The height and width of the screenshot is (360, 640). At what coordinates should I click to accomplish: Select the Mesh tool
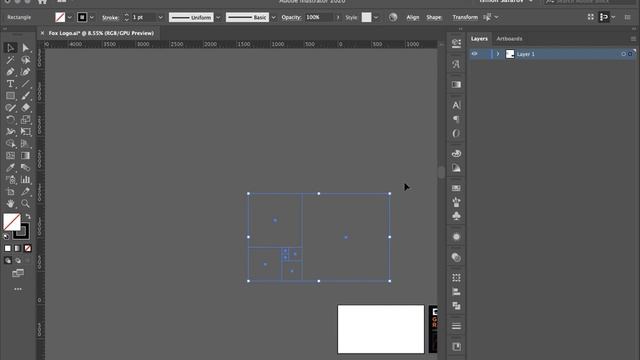(10, 156)
